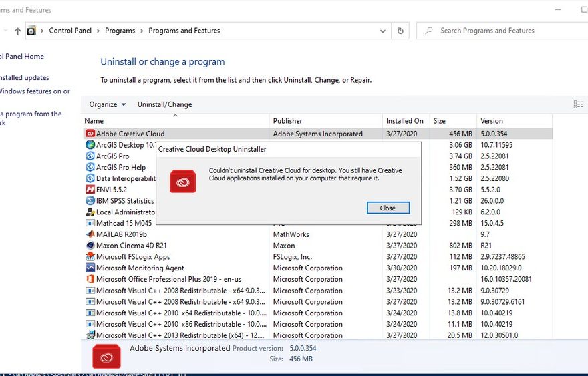The width and height of the screenshot is (588, 376).
Task: Open the Organize dropdown menu
Action: pos(108,104)
